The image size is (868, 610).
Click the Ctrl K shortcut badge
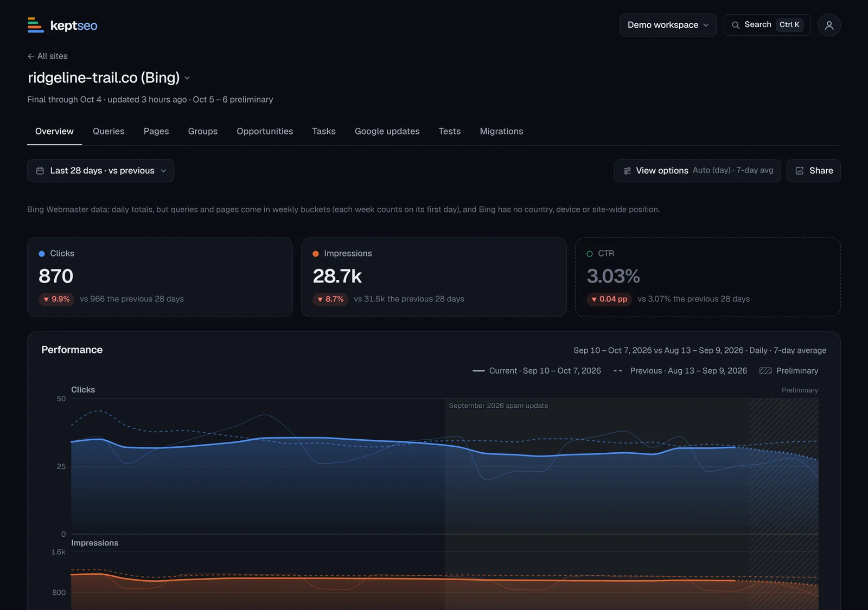point(789,25)
